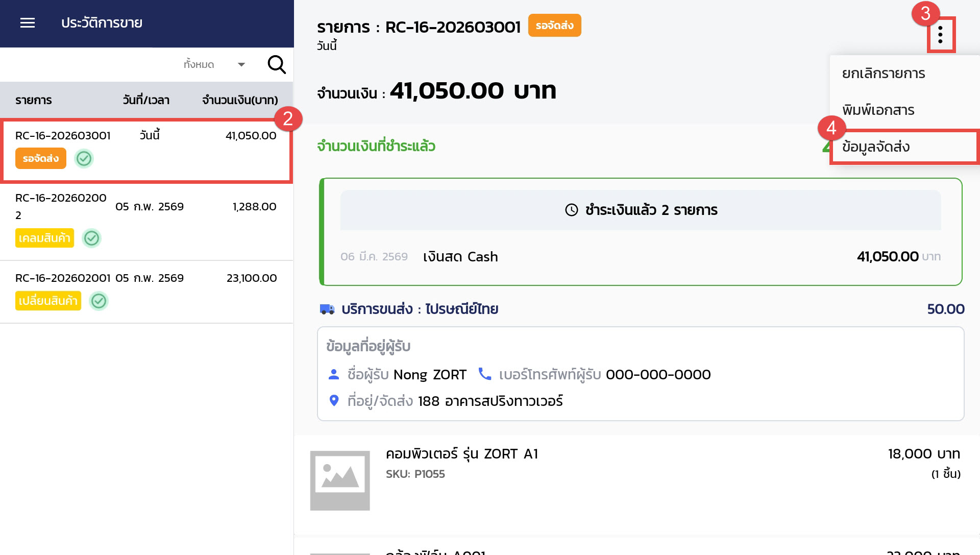Image resolution: width=980 pixels, height=555 pixels.
Task: Select พิมพ์เอกสาร from menu
Action: (878, 110)
